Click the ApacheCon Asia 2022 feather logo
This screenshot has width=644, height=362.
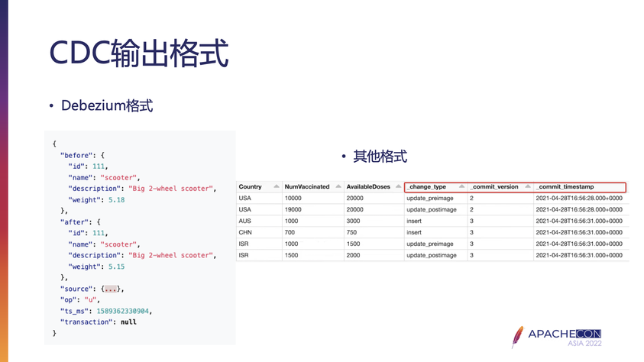point(517,337)
